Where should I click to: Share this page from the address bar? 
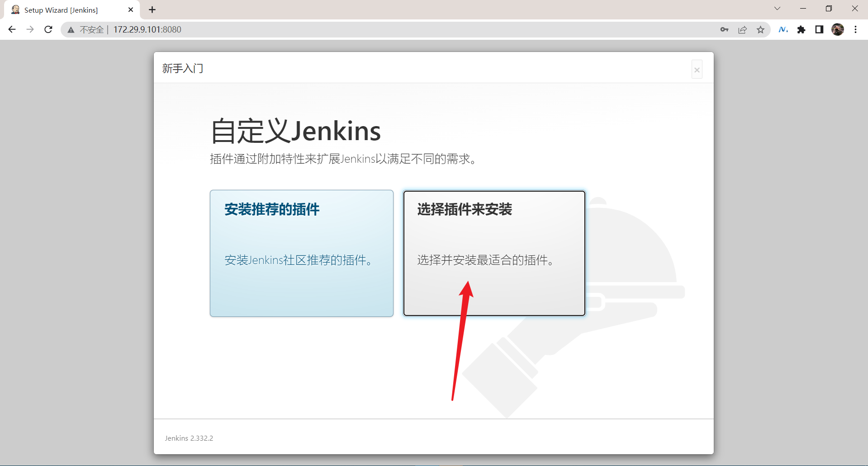point(742,29)
